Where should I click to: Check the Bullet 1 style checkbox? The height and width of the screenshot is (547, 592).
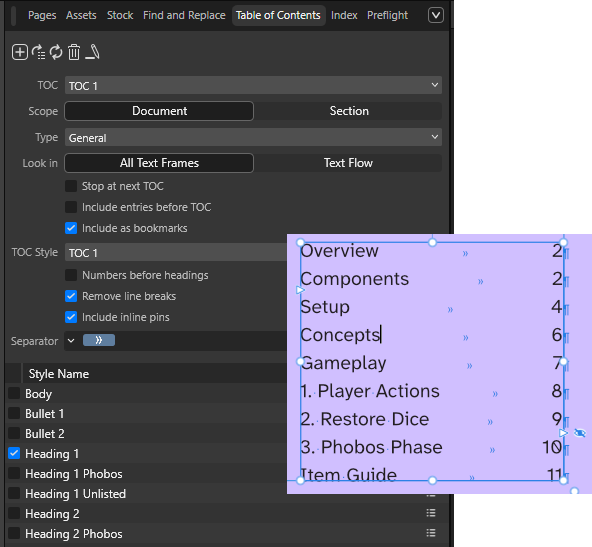(x=14, y=413)
